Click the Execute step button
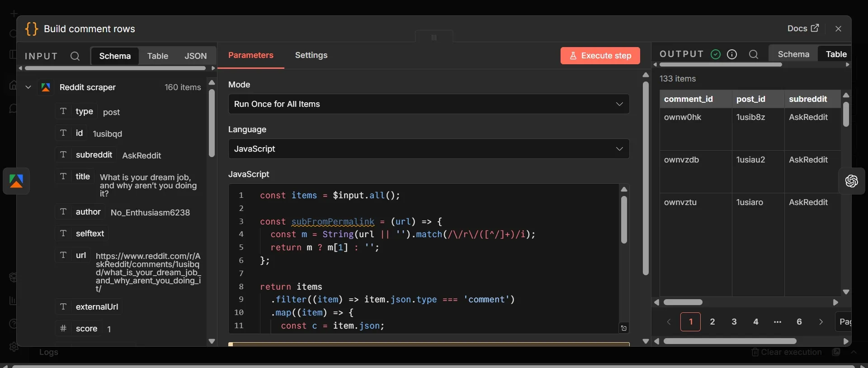Image resolution: width=868 pixels, height=368 pixels. 600,56
